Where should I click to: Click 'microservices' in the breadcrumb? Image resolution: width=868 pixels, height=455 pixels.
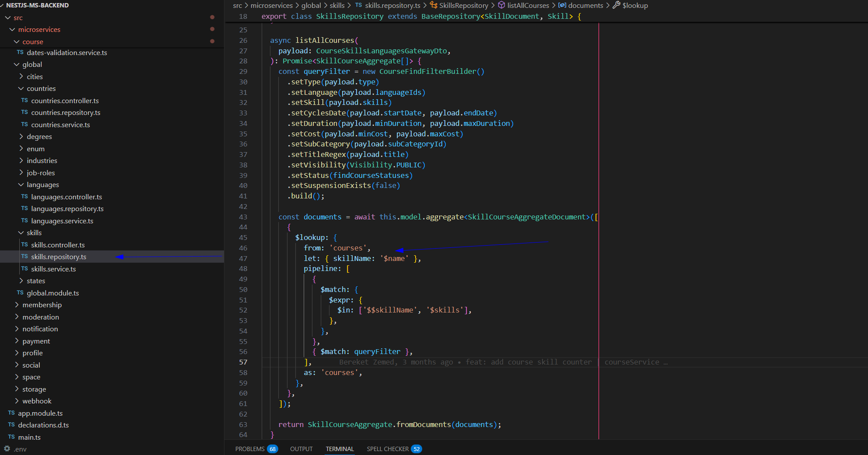[272, 5]
